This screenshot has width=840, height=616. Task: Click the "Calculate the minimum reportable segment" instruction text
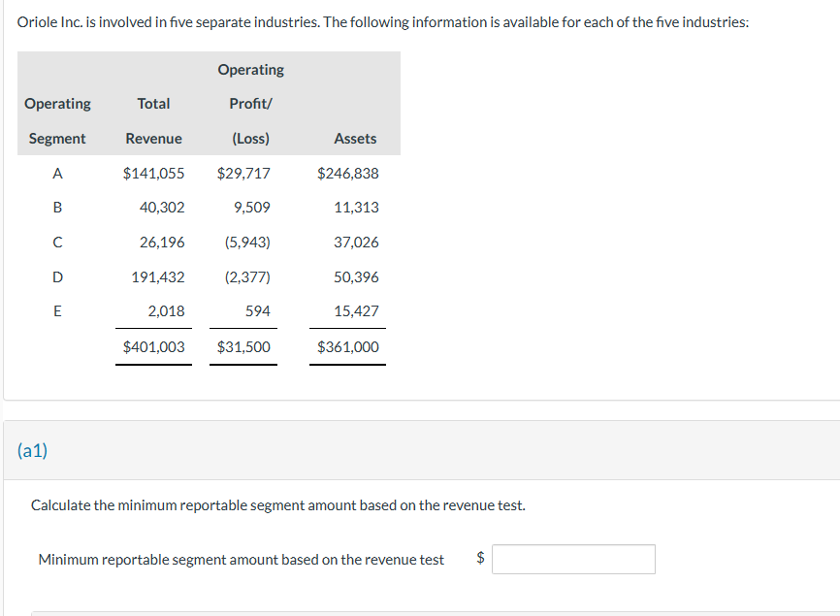[x=278, y=505]
